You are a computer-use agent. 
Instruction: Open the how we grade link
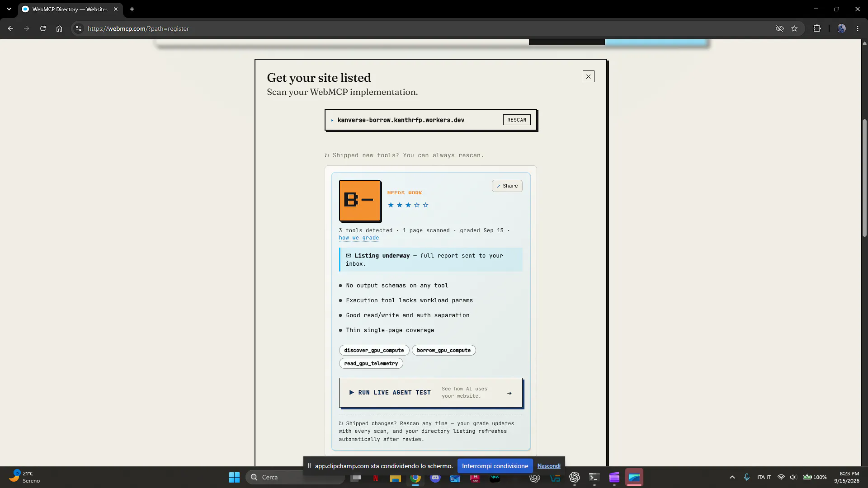[359, 238]
